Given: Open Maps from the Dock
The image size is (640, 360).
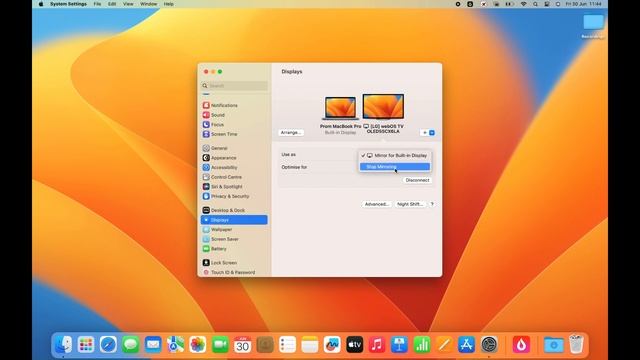Looking at the screenshot, I should point(176,345).
